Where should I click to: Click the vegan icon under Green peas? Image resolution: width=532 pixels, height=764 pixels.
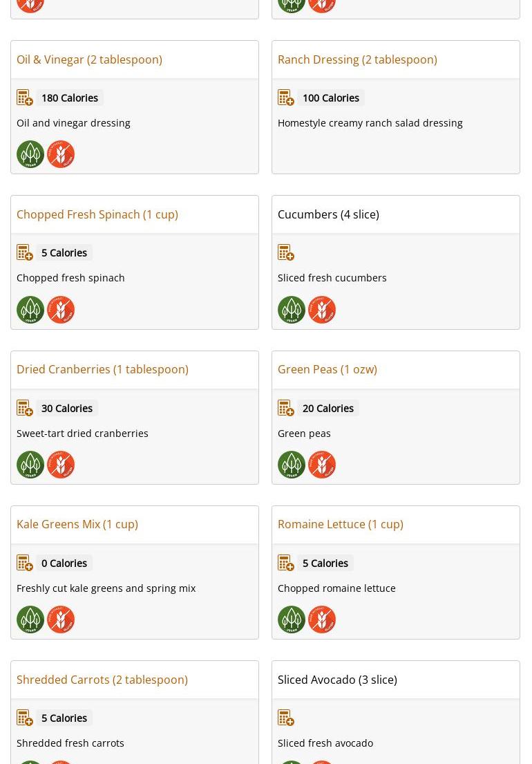pos(292,464)
